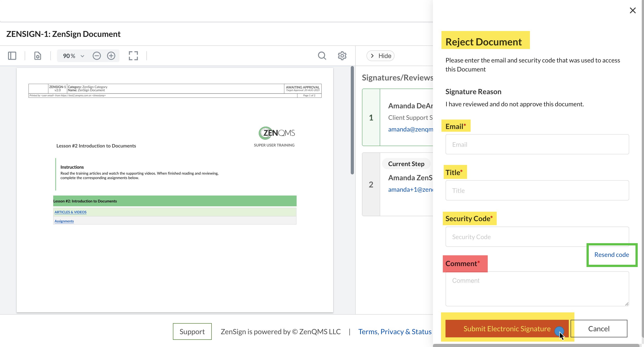Focus the Comment text area
The height and width of the screenshot is (347, 644).
537,289
